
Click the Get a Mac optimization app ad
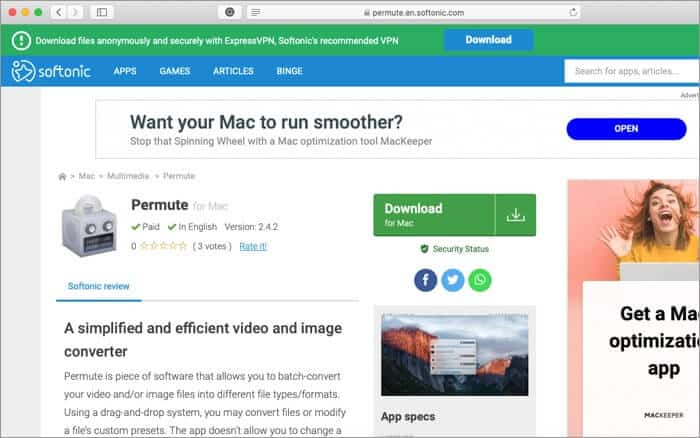[634, 308]
